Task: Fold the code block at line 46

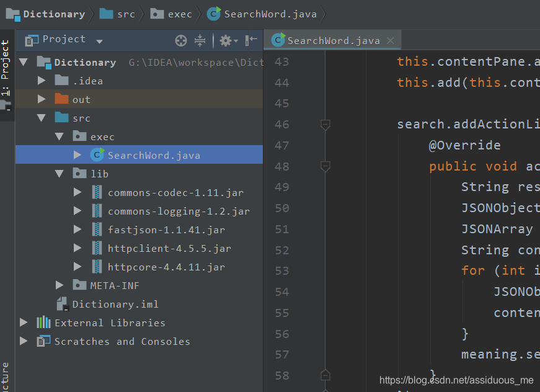Action: click(325, 125)
